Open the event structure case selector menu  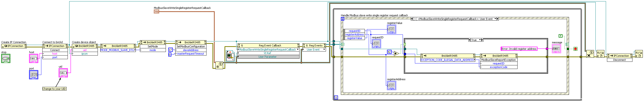(x=495, y=19)
